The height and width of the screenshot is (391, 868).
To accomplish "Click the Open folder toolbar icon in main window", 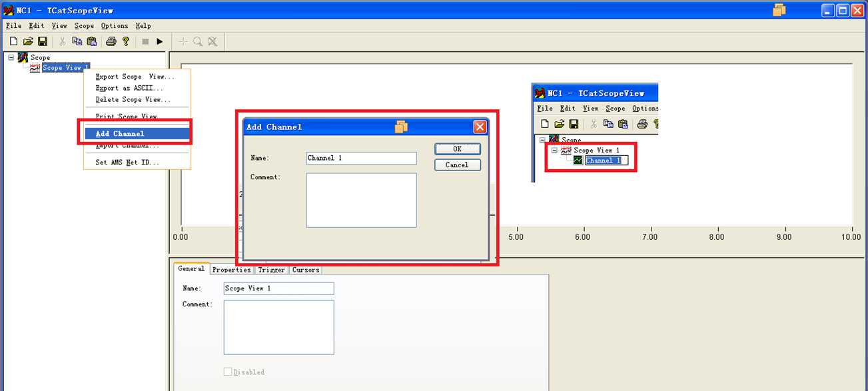I will [28, 41].
